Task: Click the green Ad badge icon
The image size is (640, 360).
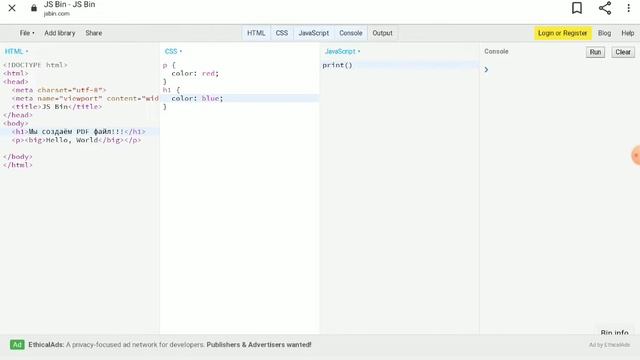Action: [17, 345]
